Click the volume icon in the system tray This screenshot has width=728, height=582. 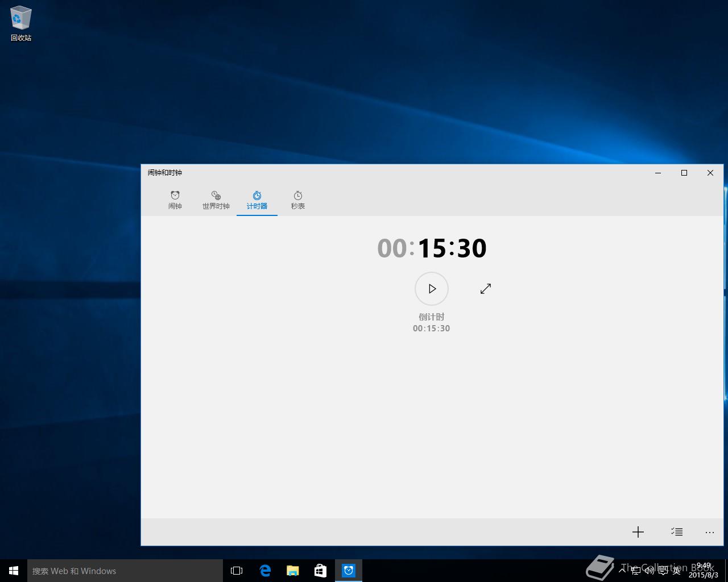(649, 571)
